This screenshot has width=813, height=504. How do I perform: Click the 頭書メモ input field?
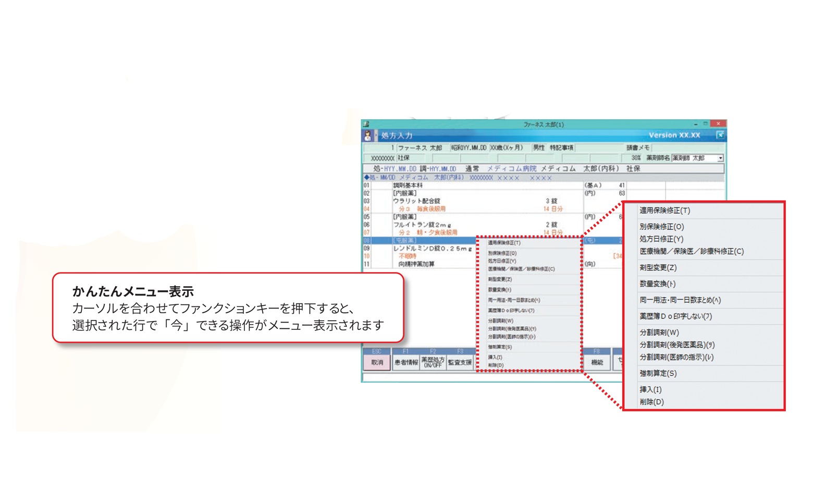(x=687, y=148)
